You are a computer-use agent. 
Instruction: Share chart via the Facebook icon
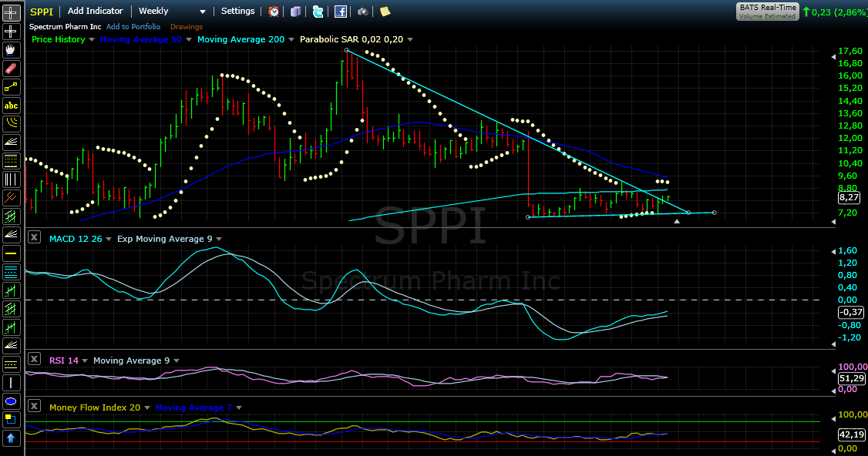click(x=341, y=12)
